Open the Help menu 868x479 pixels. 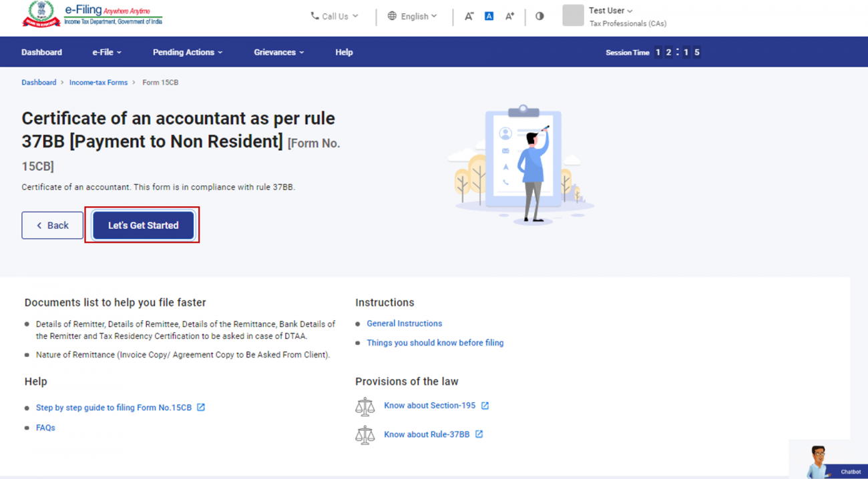344,51
